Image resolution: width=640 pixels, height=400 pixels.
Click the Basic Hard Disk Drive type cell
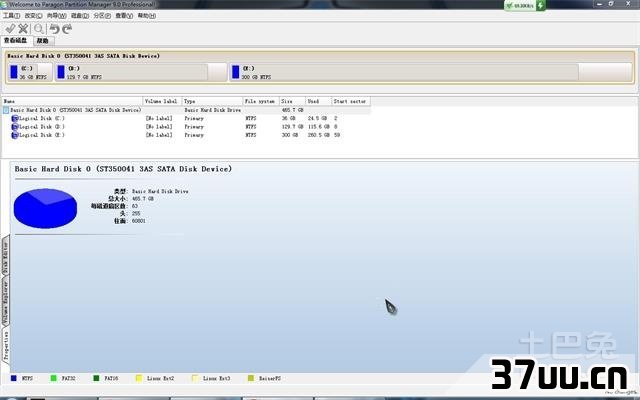pos(213,110)
